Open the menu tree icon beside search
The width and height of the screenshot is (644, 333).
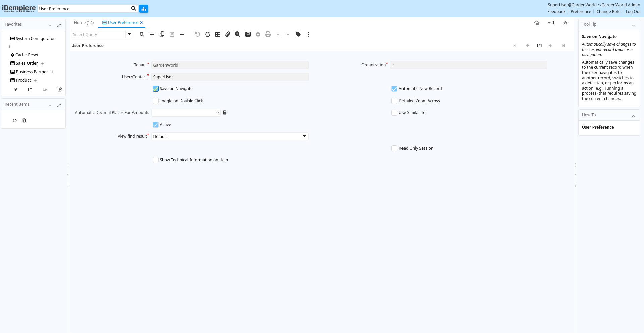[144, 9]
